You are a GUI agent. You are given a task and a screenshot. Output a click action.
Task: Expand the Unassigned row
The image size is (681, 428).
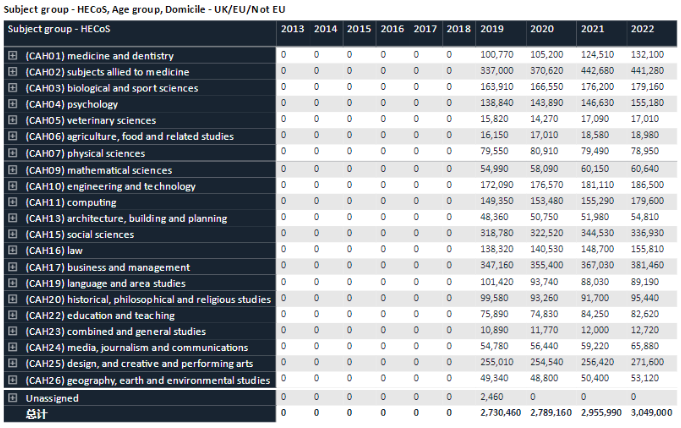[13, 398]
